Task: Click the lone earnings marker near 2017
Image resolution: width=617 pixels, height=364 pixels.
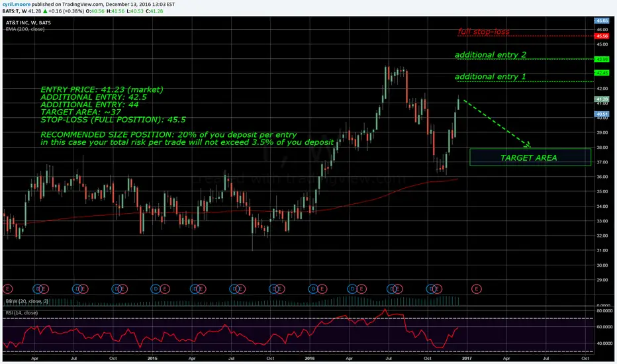Action: tap(477, 289)
